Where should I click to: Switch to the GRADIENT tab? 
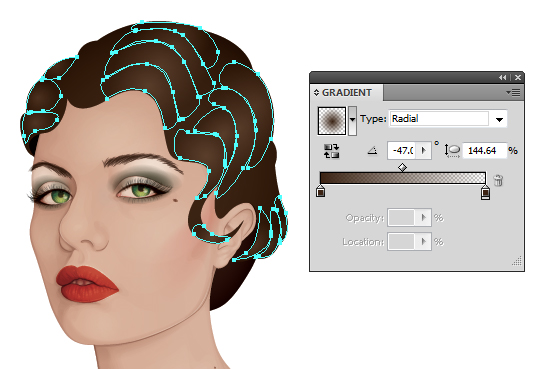tap(346, 93)
